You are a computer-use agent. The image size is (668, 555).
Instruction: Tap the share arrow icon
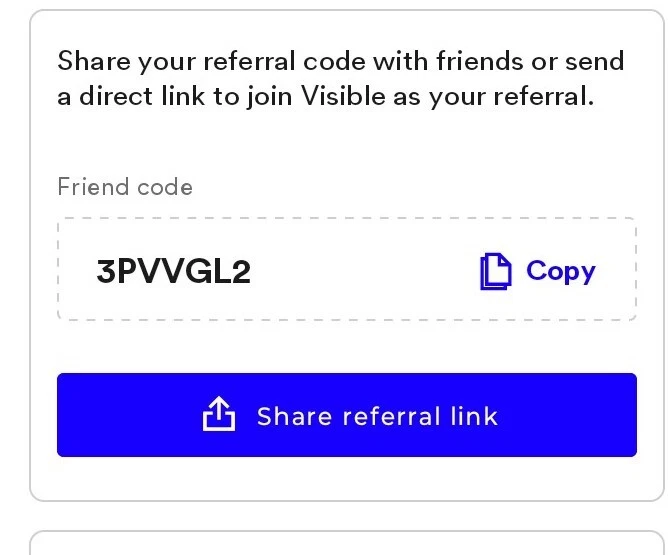219,414
